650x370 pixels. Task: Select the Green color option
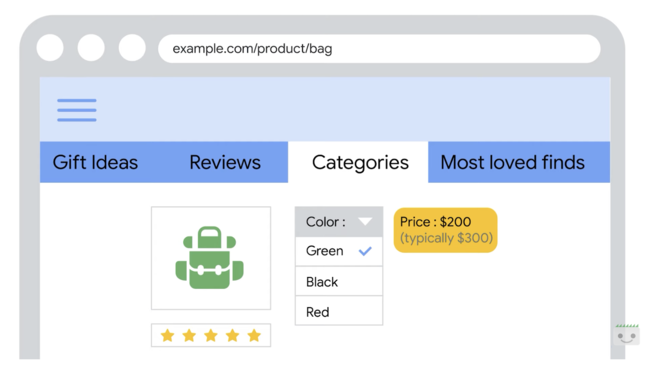click(339, 251)
